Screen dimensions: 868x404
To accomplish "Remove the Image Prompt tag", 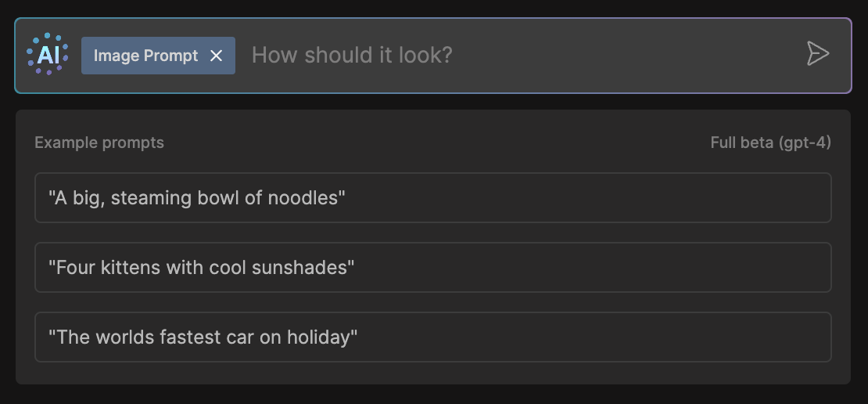I will tap(217, 56).
